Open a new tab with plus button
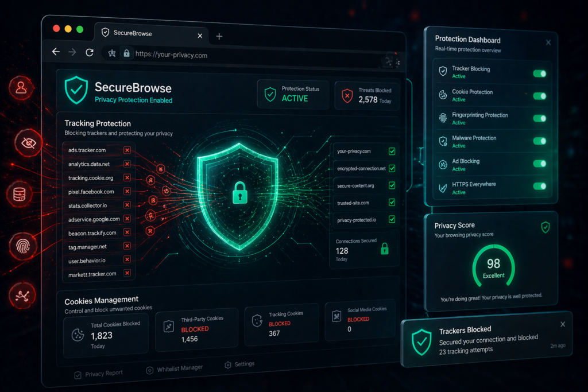The height and width of the screenshot is (392, 588). tap(219, 36)
